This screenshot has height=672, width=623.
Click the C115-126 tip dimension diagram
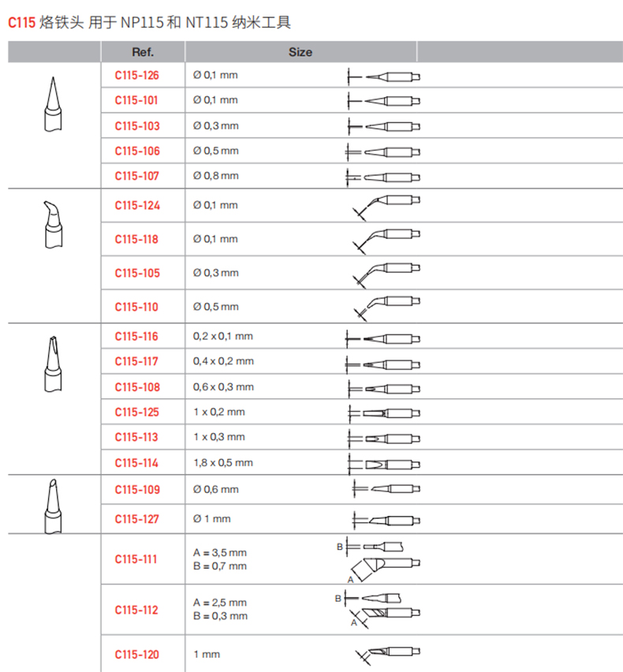(x=383, y=77)
